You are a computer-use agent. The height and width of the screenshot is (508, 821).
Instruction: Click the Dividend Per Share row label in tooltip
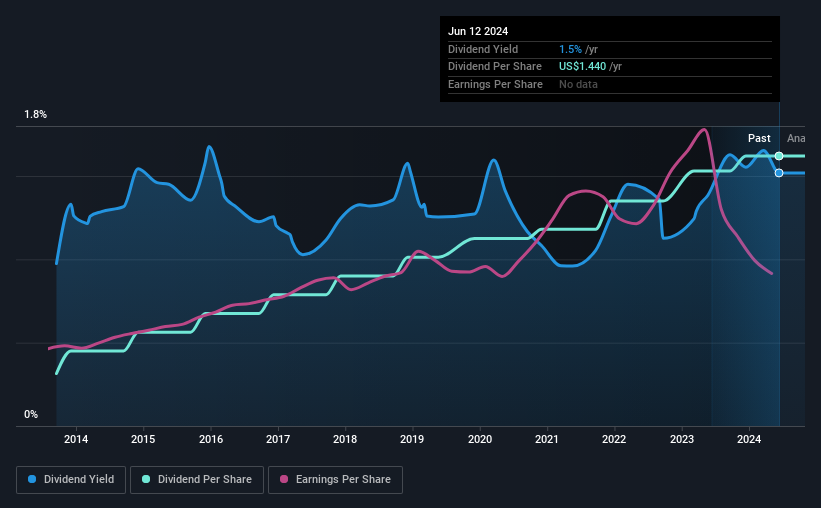tap(495, 67)
